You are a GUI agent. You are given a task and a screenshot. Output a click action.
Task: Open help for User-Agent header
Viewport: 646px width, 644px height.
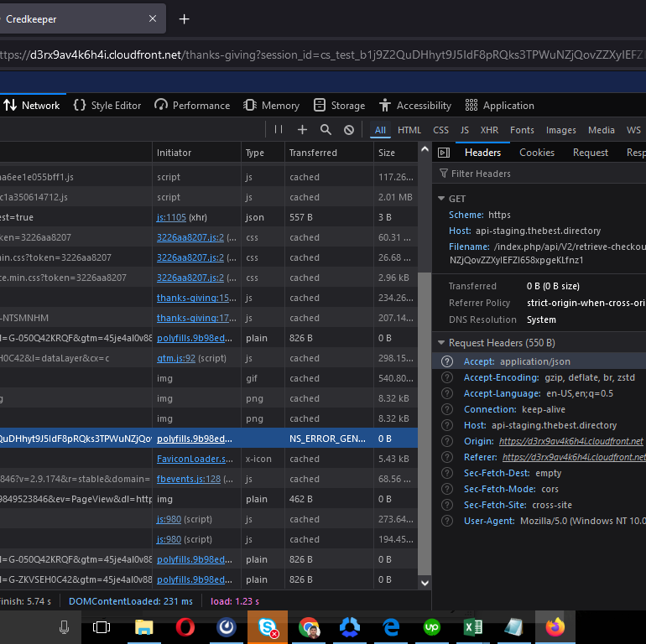446,521
